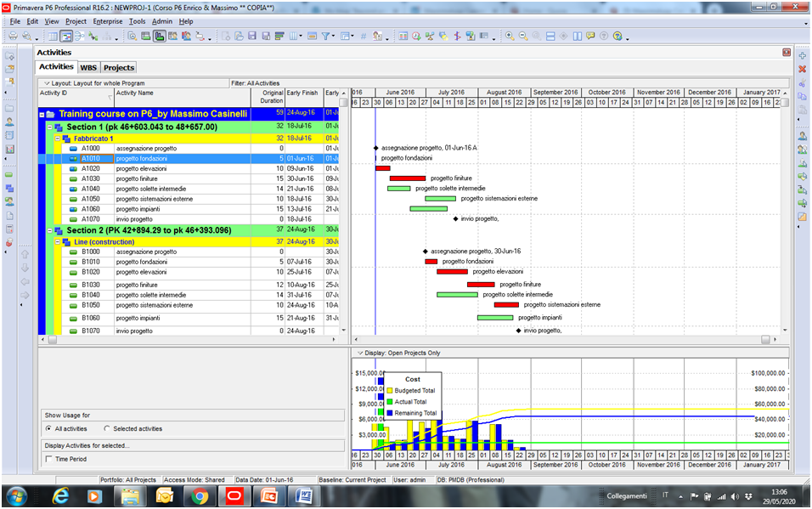This screenshot has height=509, width=812.
Task: Open Print Preview from the toolbar
Action: point(25,36)
